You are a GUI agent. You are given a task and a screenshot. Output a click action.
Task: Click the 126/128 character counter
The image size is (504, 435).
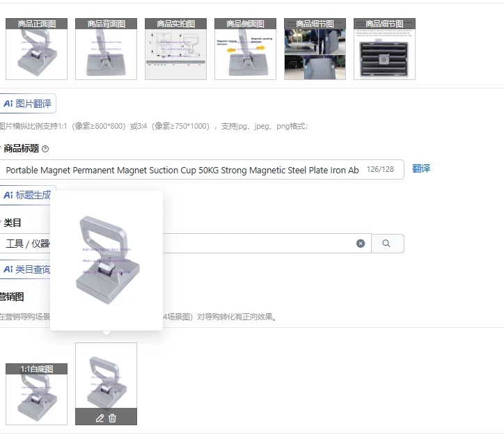380,169
